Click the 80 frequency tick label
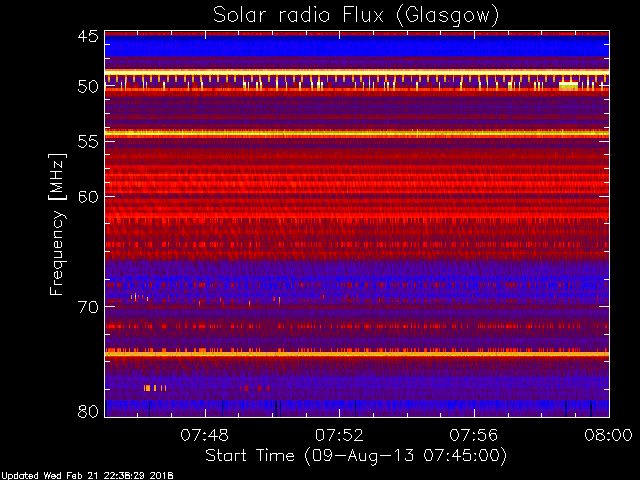Image resolution: width=640 pixels, height=480 pixels. [x=88, y=411]
